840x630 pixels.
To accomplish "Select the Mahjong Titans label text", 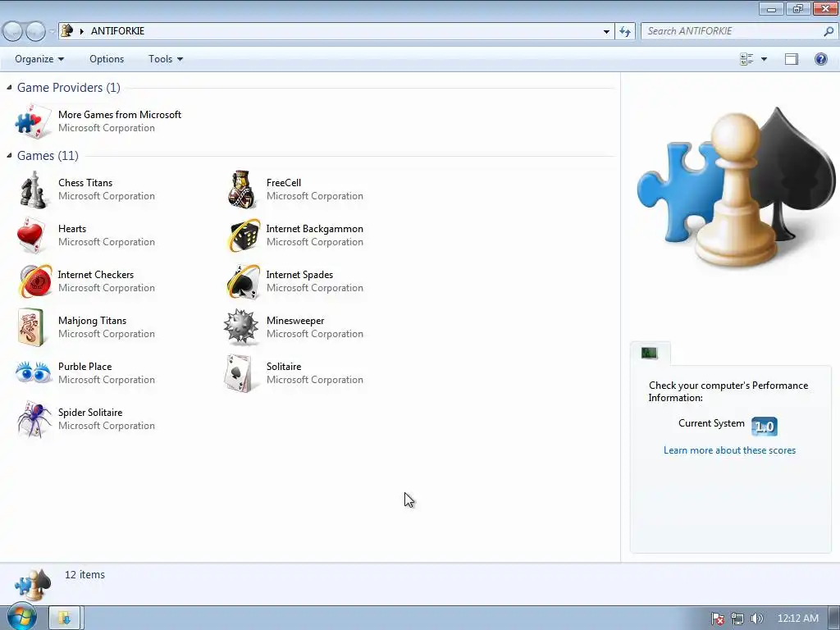I will (92, 321).
